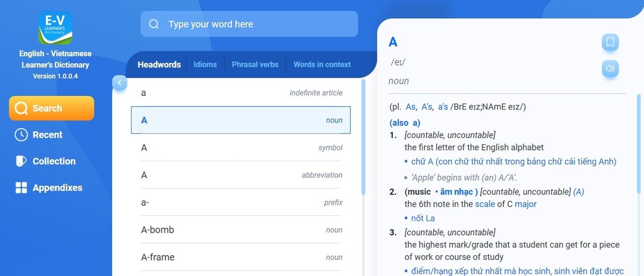Viewport: 644px width, 276px height.
Task: Click the Recent clock icon
Action: (x=21, y=135)
